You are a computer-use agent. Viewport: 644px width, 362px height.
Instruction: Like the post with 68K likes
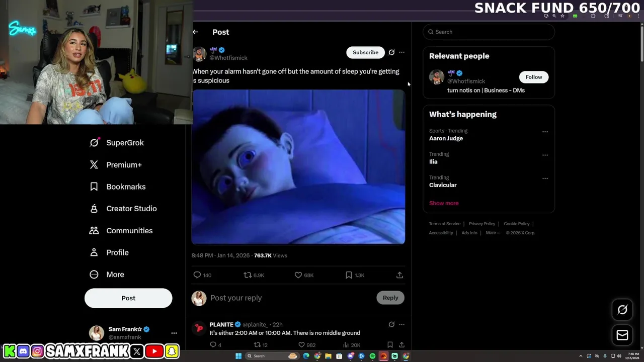[x=304, y=275]
